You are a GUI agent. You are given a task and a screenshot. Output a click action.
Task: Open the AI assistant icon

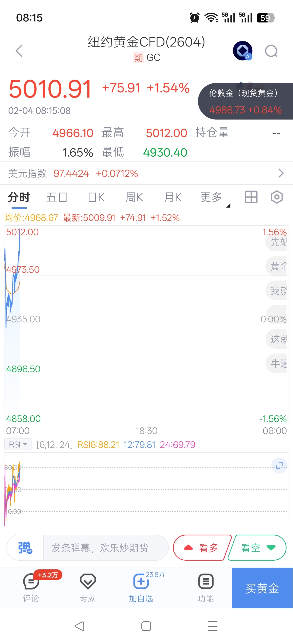point(242,51)
